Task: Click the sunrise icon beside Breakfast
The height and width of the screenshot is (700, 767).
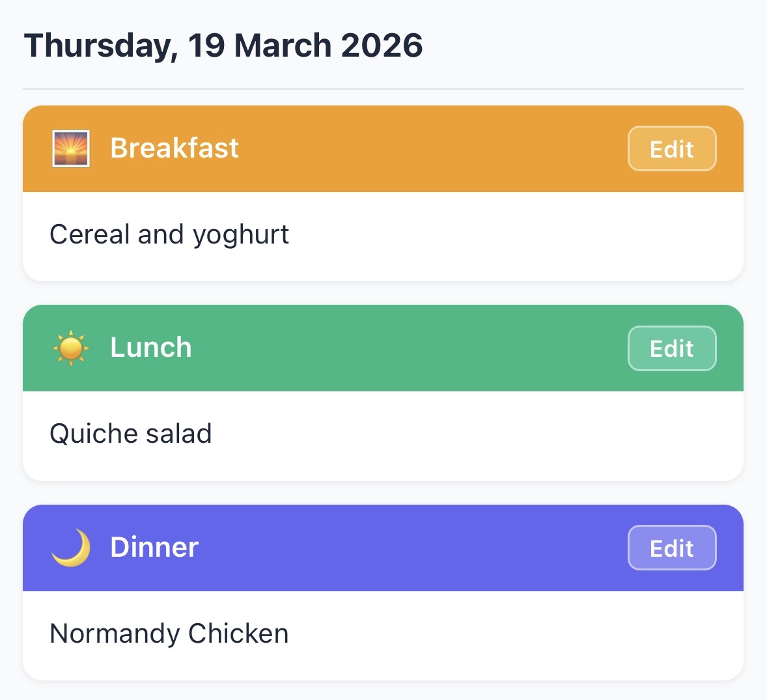Action: [70, 148]
